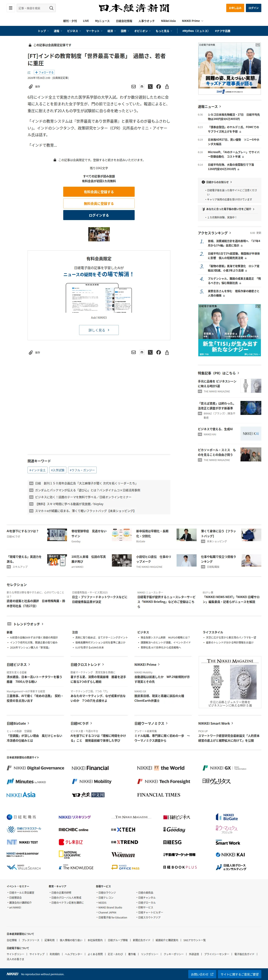268x980 pixels.
Task: Click お問い合わせ in the footer
Action: coord(202,974)
